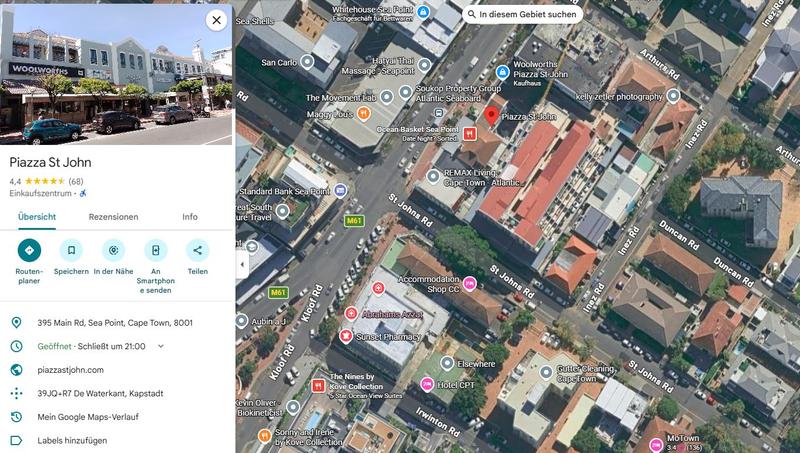The image size is (800, 453).
Task: Click In diesem Gebiet suchen button
Action: point(522,14)
